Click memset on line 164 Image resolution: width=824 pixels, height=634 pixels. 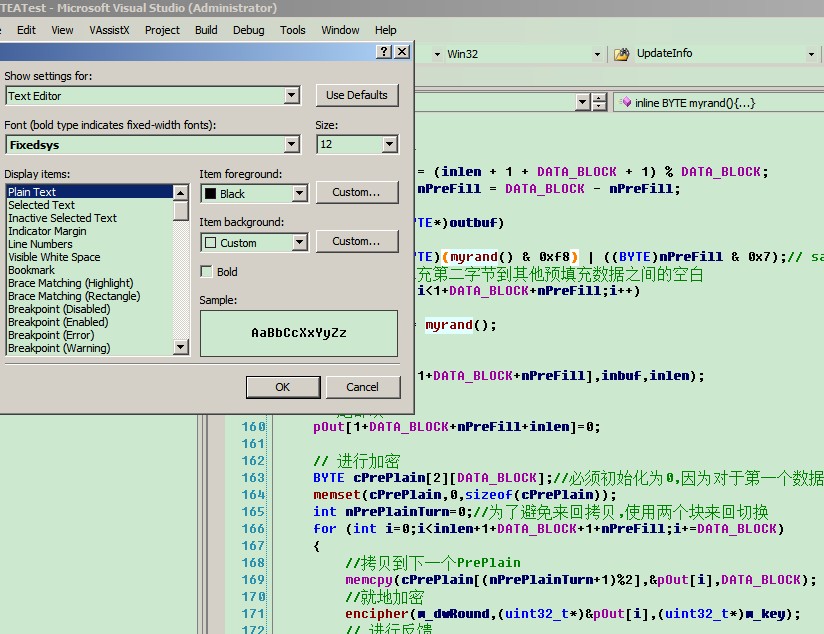[337, 495]
